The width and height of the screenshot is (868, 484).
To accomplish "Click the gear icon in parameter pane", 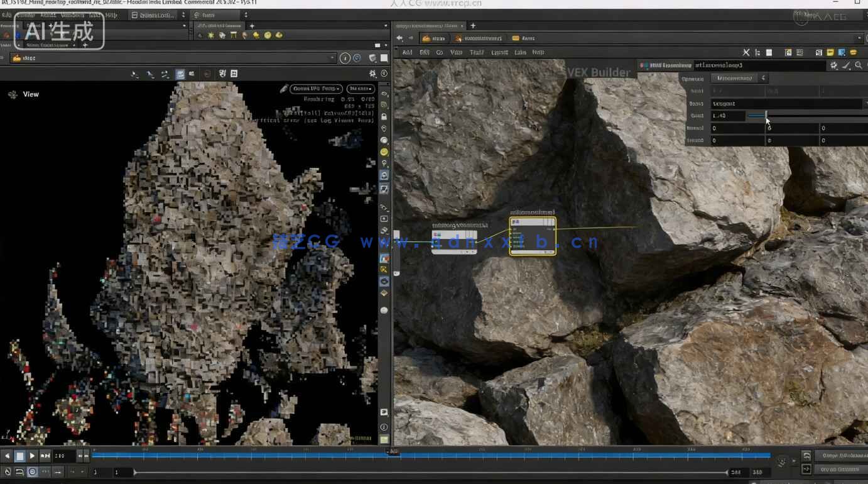I will tap(833, 65).
